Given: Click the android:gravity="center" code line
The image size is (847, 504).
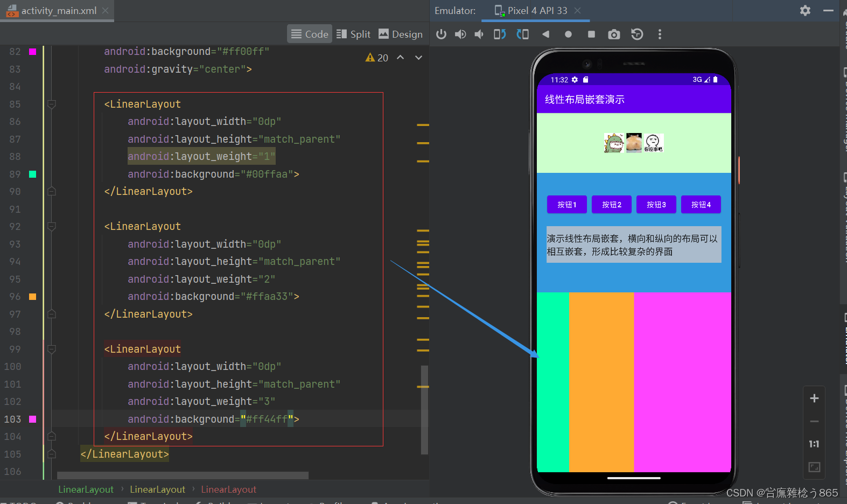Looking at the screenshot, I should coord(178,69).
